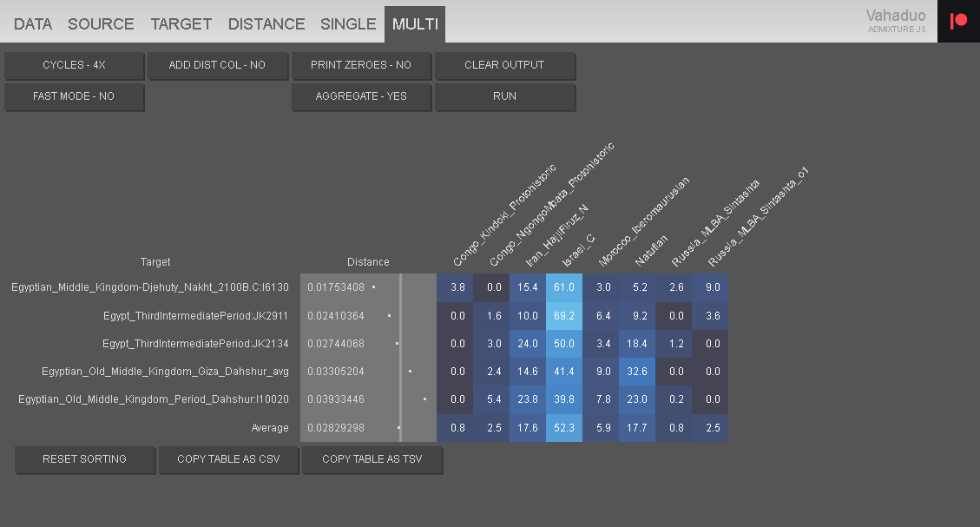
Task: Switch to the SINGLE tab
Action: (348, 24)
